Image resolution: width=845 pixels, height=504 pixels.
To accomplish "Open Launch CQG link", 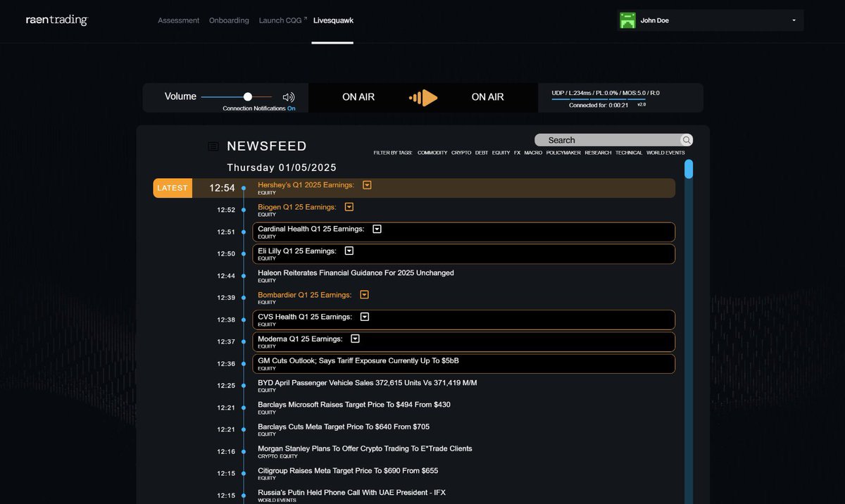I will pyautogui.click(x=283, y=20).
